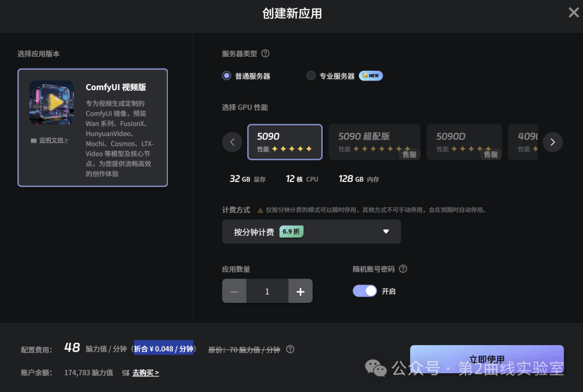Click the 174,783 脑力值 balance text

(x=89, y=373)
